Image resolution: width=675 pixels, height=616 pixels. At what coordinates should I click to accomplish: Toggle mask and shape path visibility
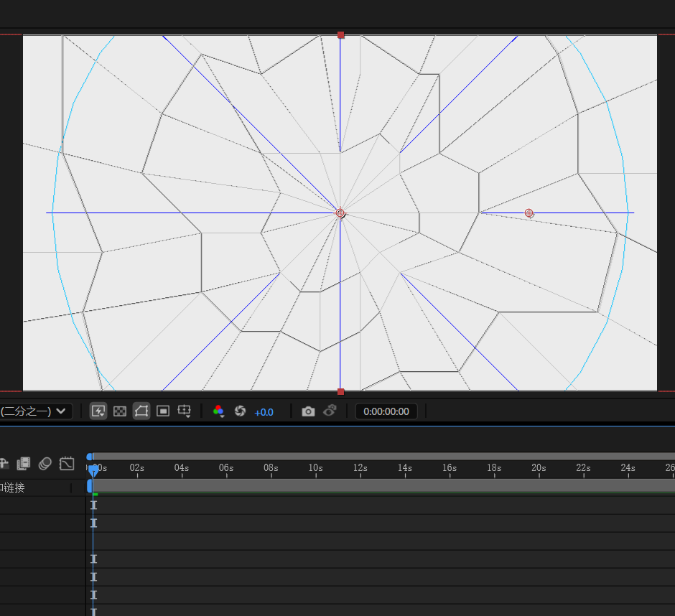pos(141,411)
